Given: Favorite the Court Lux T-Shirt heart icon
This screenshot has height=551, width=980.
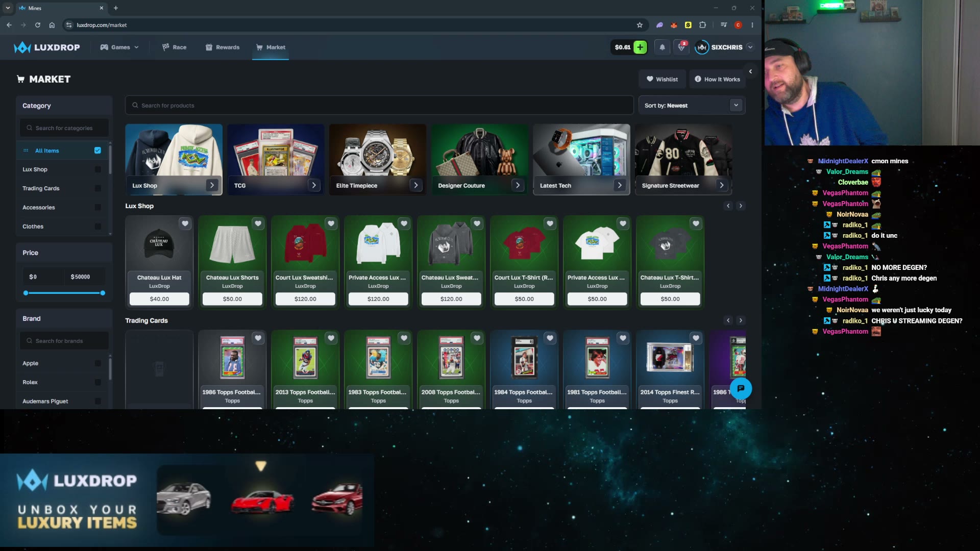Looking at the screenshot, I should (x=550, y=223).
